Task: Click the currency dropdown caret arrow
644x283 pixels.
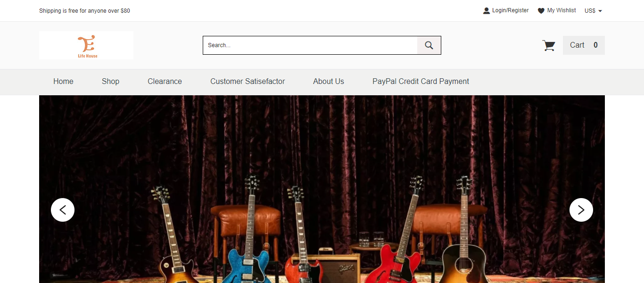Action: pos(600,11)
